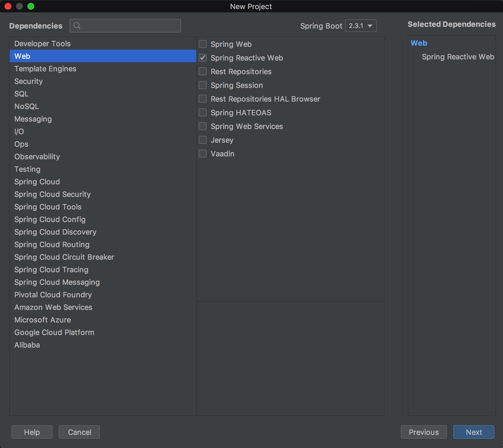
Task: Select Spring Cloud Circuit Breaker category
Action: click(103, 257)
